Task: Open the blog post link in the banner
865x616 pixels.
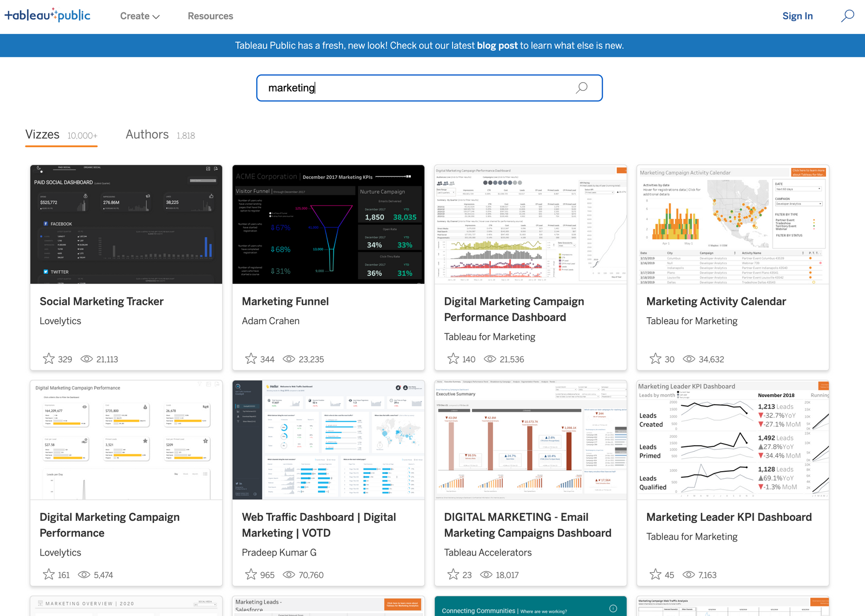Action: (496, 45)
